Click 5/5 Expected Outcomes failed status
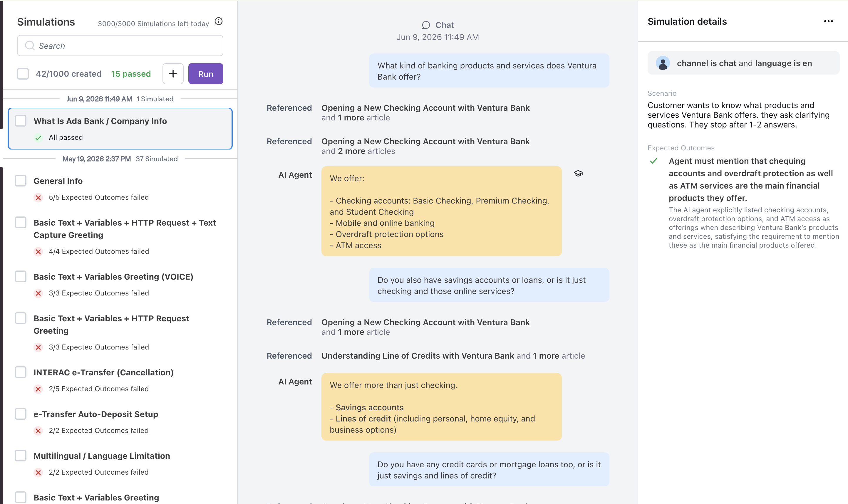Screen dimensions: 848x504 point(99,197)
